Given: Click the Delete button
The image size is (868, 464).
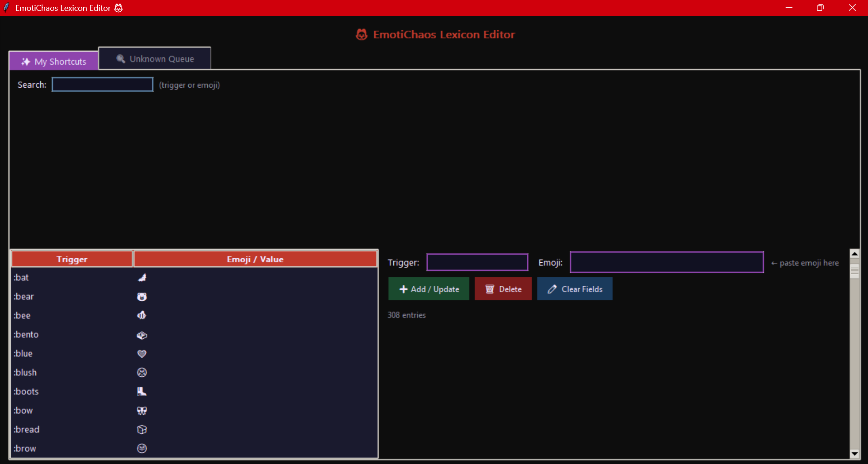Looking at the screenshot, I should pos(503,289).
